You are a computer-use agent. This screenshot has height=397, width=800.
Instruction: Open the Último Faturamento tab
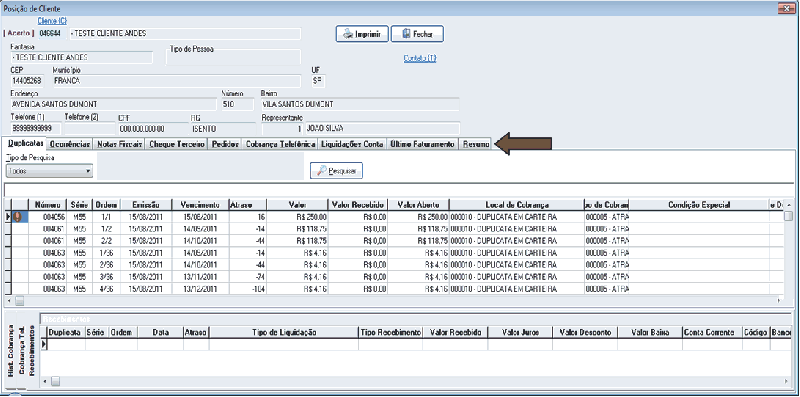click(422, 144)
